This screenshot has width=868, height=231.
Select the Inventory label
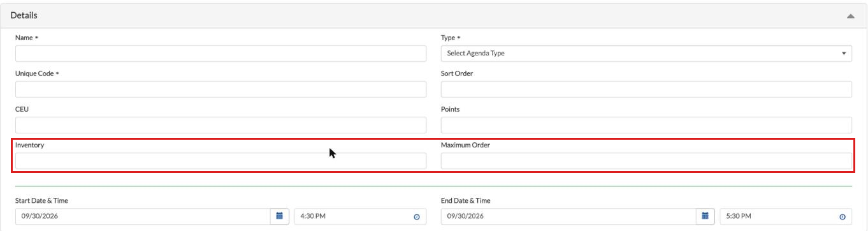[x=29, y=145]
